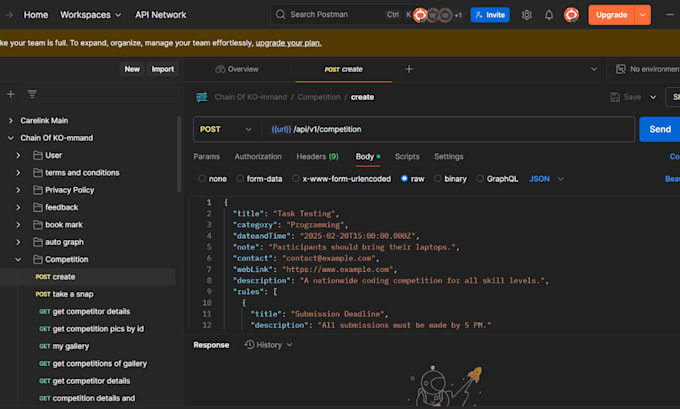The image size is (680, 409).
Task: Click the request URL field
Action: pyautogui.click(x=449, y=129)
